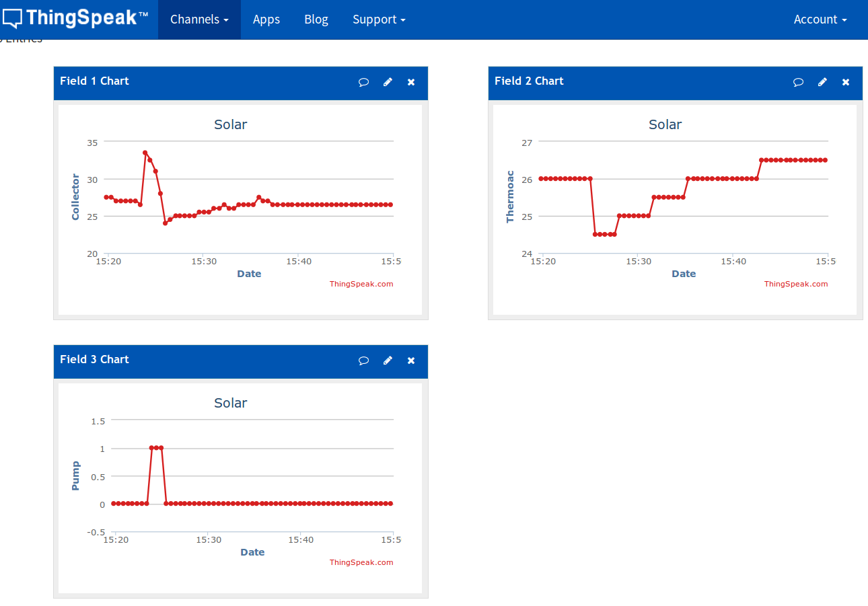The image size is (868, 606).
Task: Edit Field 1 Chart with pencil icon
Action: pos(388,82)
